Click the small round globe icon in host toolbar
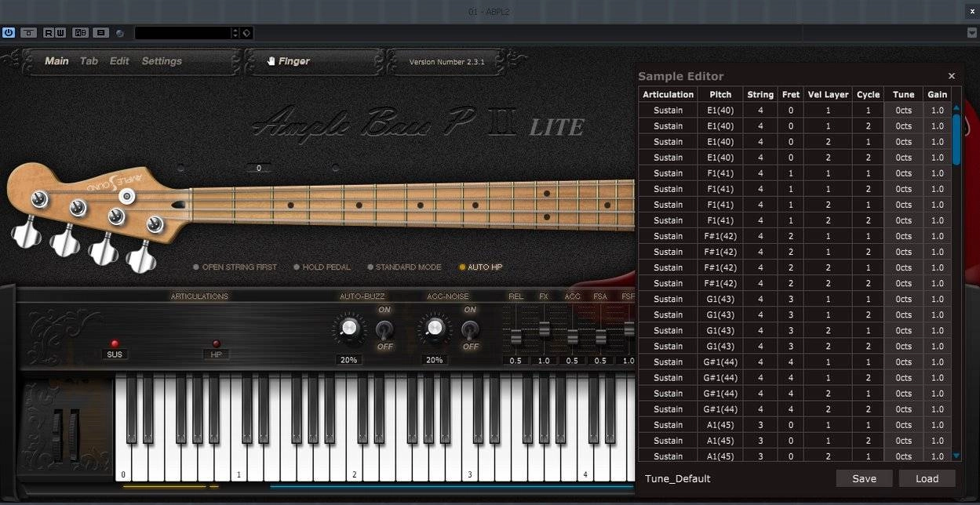The width and height of the screenshot is (980, 505). click(120, 33)
